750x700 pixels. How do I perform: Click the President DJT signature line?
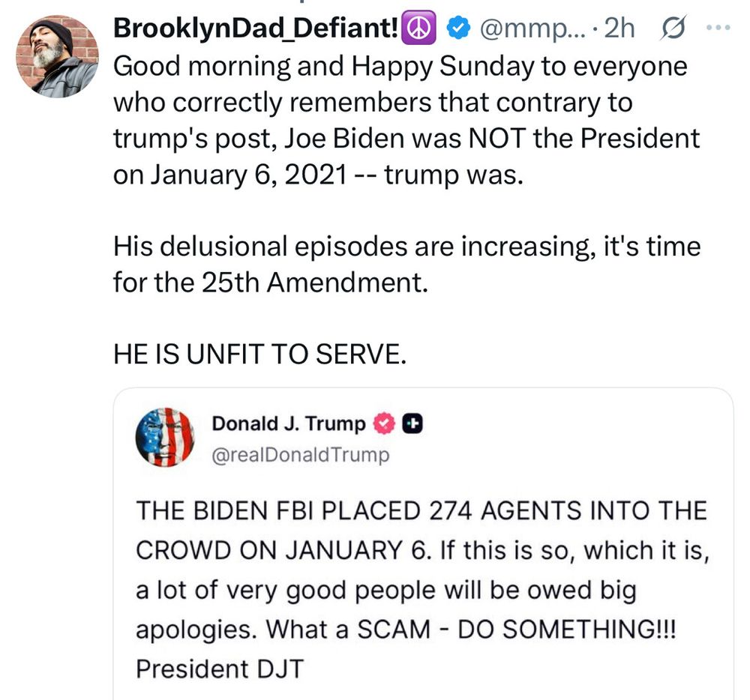(x=219, y=667)
